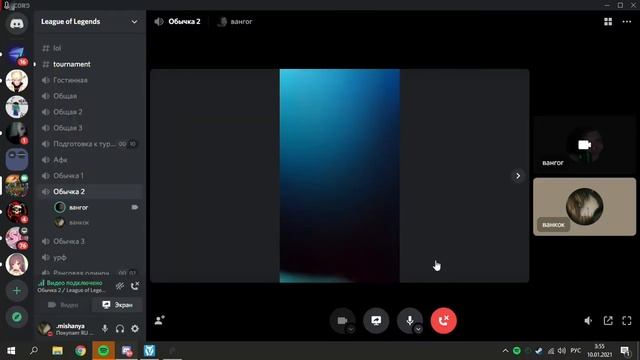This screenshot has height=360, width=640.
Task: Open Windows search from taskbar
Action: (34, 351)
